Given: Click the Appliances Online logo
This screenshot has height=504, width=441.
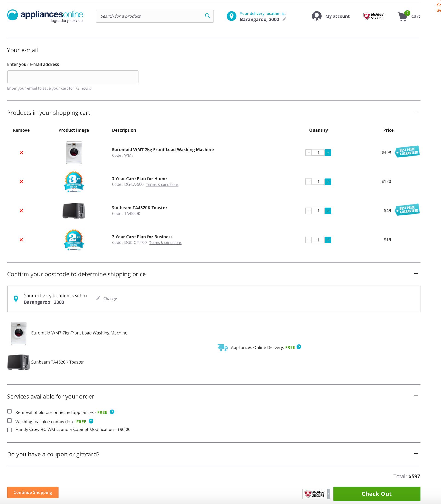Looking at the screenshot, I should [x=45, y=16].
